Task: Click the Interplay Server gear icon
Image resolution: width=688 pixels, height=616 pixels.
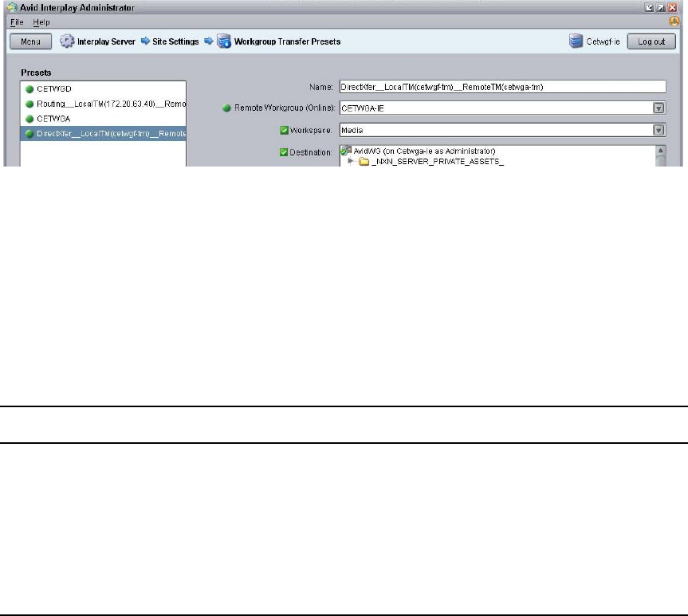Action: click(x=67, y=41)
